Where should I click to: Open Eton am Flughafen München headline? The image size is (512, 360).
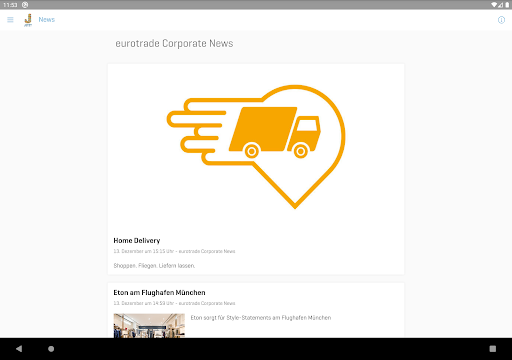[159, 292]
